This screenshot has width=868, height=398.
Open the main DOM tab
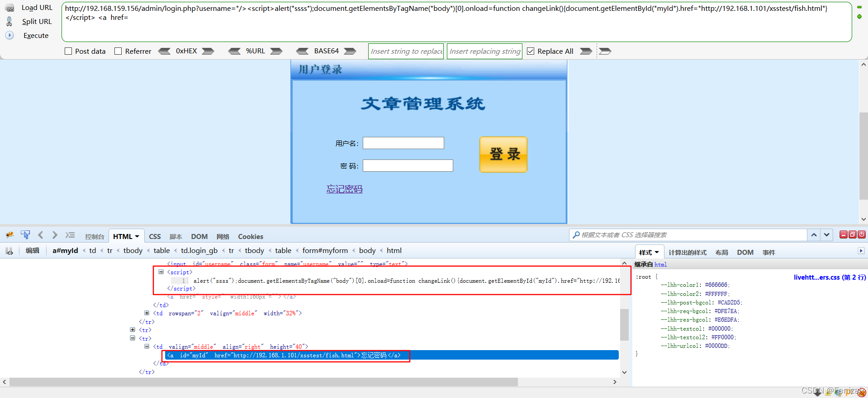199,237
